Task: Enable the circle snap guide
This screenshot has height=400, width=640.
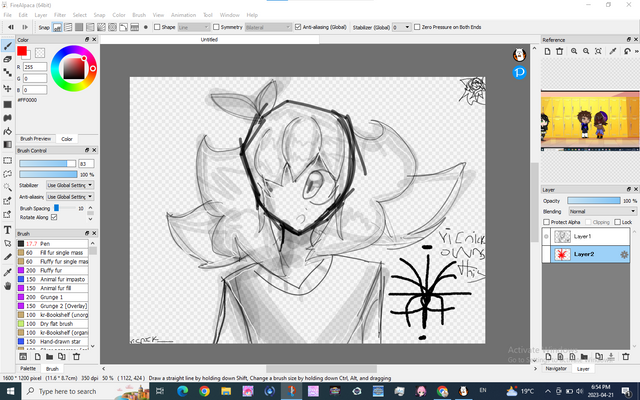Action: [112, 27]
